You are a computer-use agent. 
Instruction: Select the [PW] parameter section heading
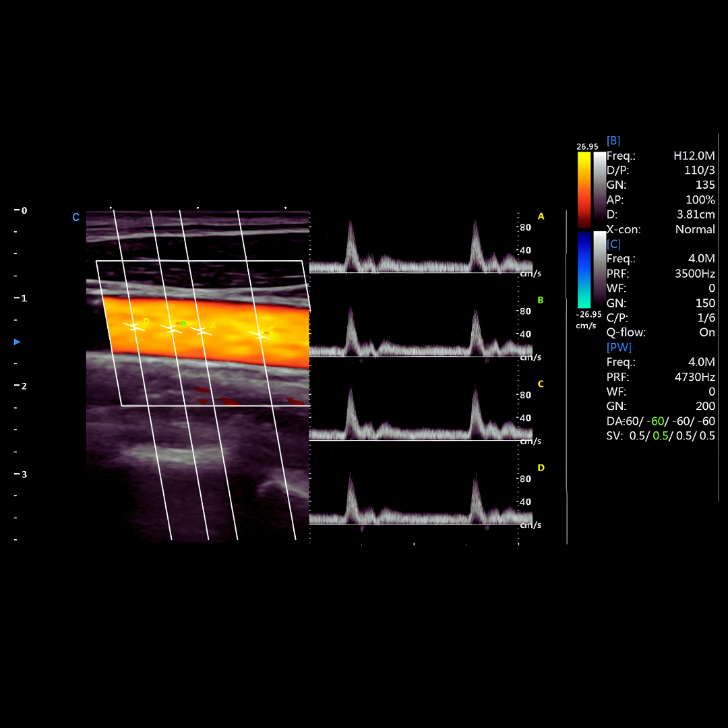point(619,347)
